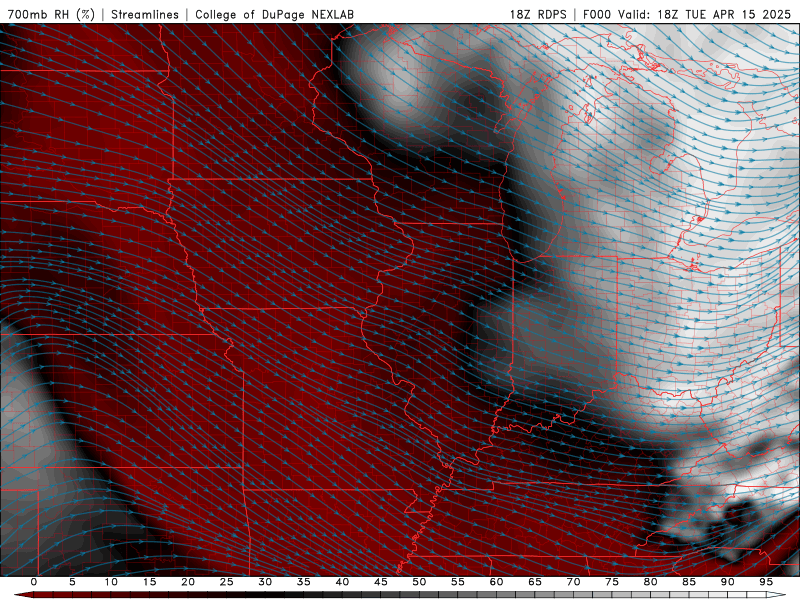800x600 pixels.
Task: Click the colorbar label "25"
Action: point(227,582)
